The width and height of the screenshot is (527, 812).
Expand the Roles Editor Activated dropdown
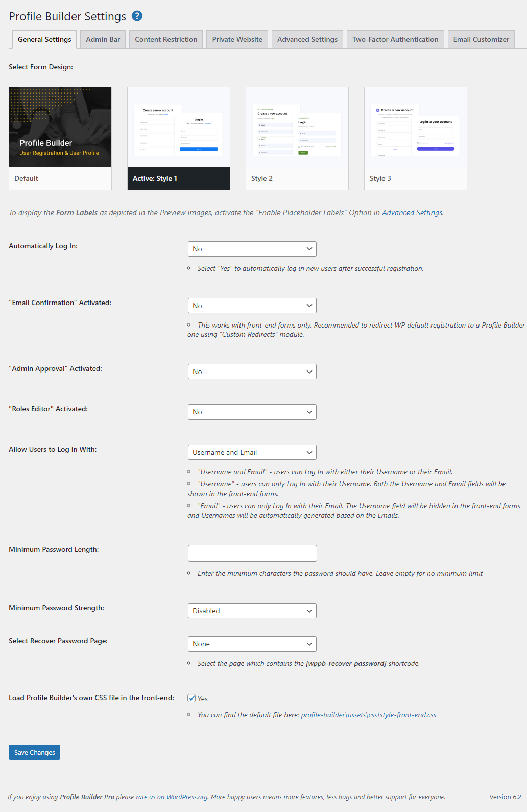[252, 412]
